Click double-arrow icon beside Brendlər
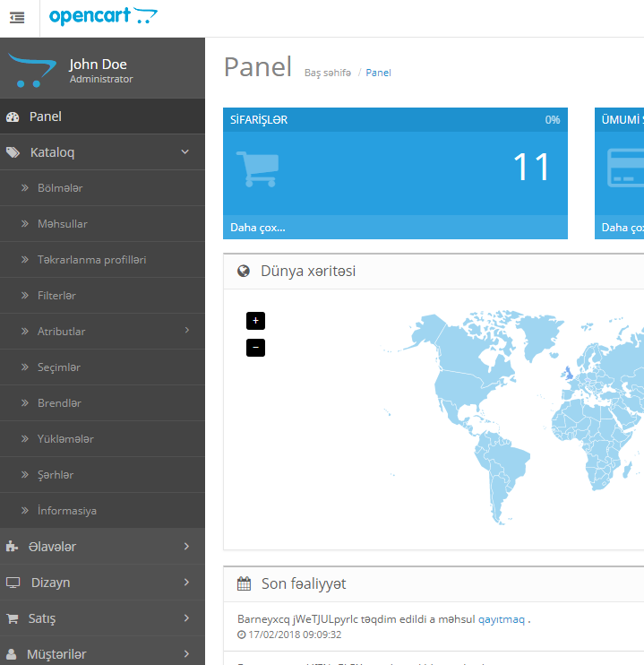Screen dimensions: 644x665 [25, 403]
